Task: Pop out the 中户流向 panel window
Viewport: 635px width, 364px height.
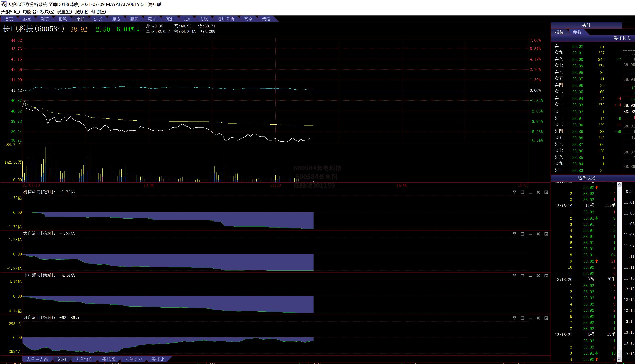Action: point(546,276)
